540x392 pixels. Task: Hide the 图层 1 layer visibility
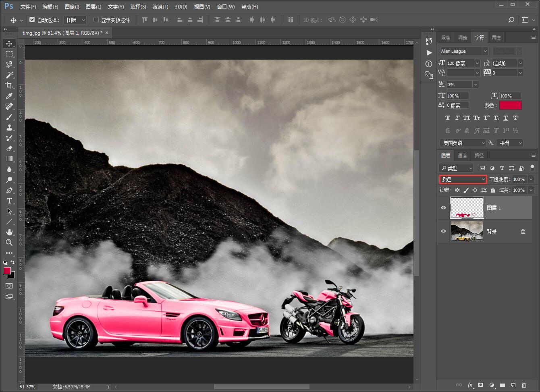click(443, 208)
